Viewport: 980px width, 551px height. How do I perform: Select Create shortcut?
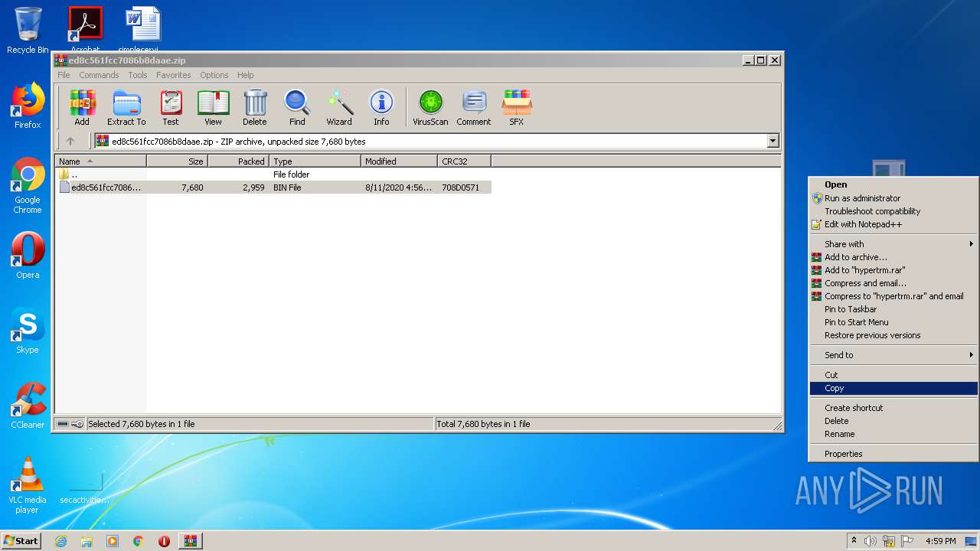pos(893,408)
